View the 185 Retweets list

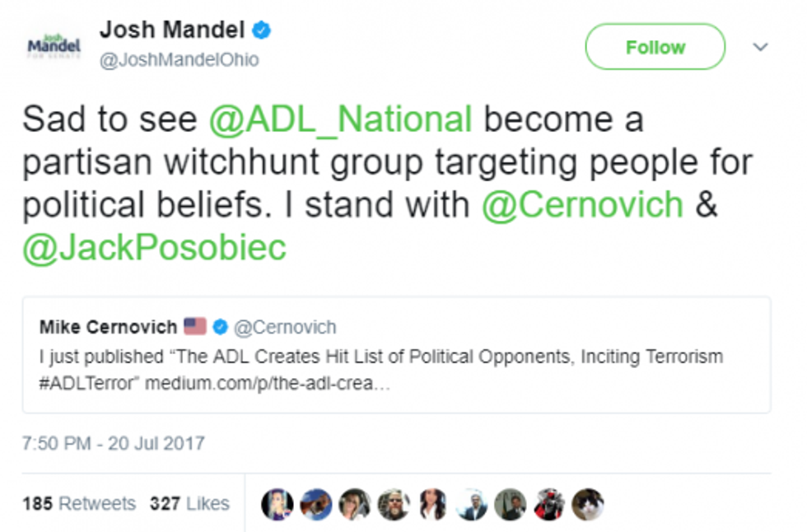(x=79, y=503)
